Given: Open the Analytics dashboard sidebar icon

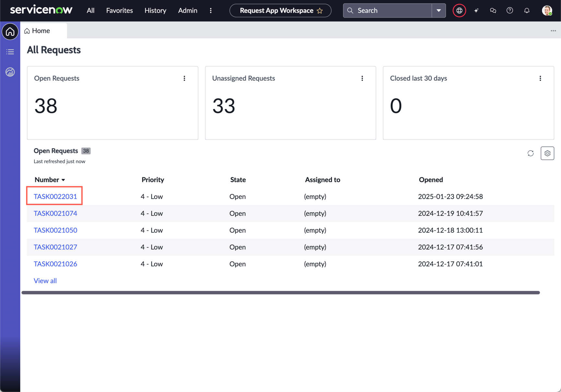Looking at the screenshot, I should click(x=10, y=72).
